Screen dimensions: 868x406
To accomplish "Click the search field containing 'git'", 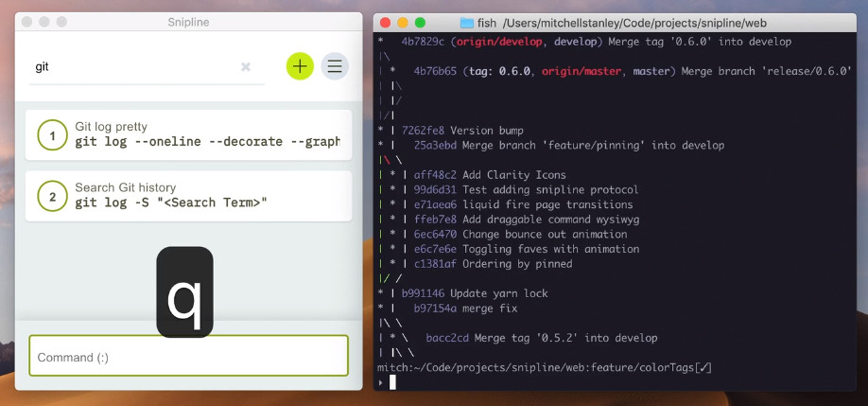I will [147, 67].
